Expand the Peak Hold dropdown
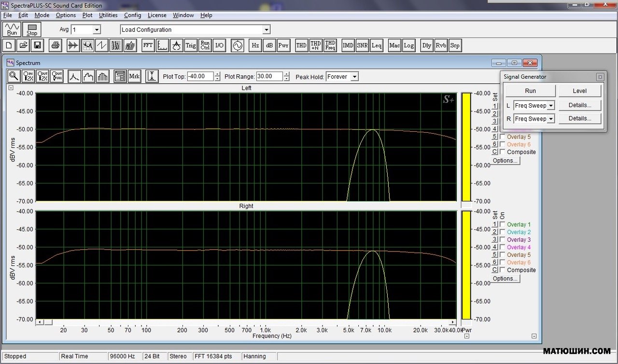This screenshot has height=364, width=618. 354,77
